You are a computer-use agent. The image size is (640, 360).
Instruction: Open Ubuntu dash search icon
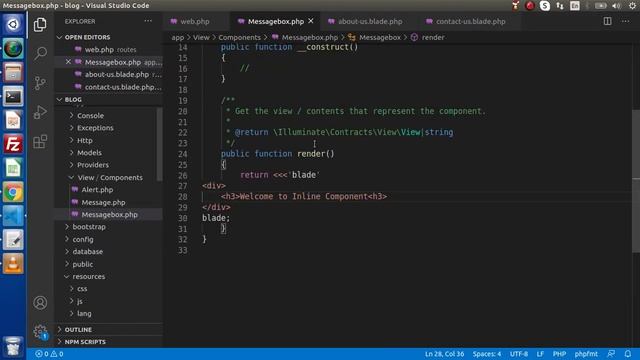13,24
